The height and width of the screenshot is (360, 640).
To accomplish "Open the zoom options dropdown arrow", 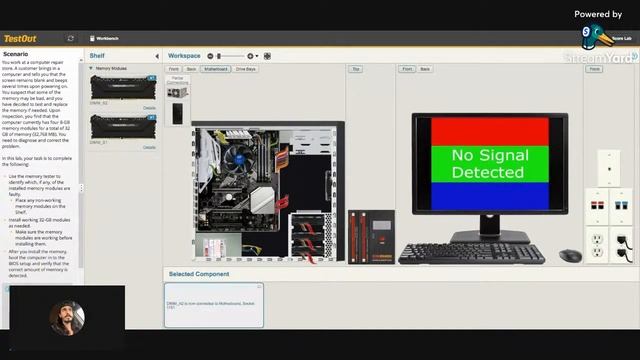I will (257, 56).
